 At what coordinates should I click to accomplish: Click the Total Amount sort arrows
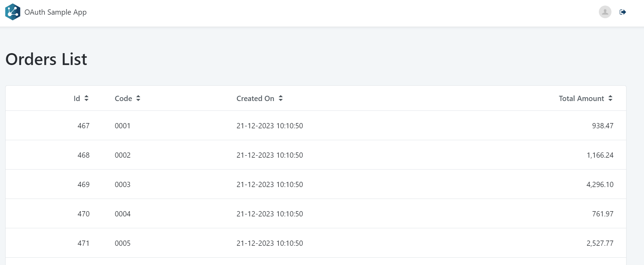[x=610, y=98]
